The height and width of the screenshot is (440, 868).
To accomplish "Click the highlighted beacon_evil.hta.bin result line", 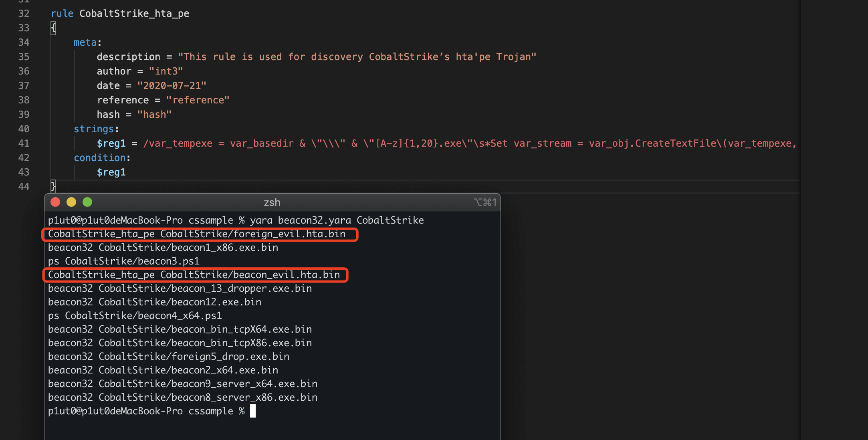I will click(194, 275).
